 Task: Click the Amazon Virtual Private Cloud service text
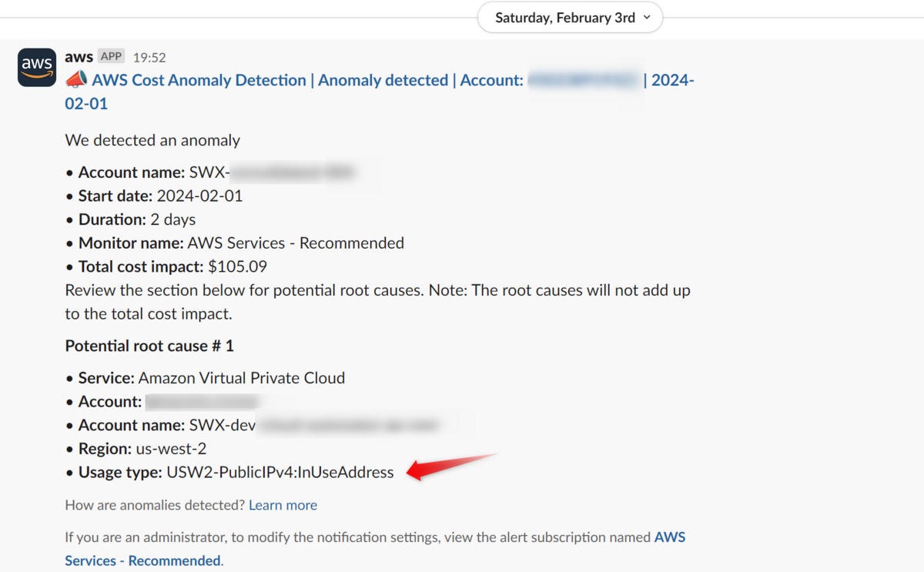click(x=242, y=378)
